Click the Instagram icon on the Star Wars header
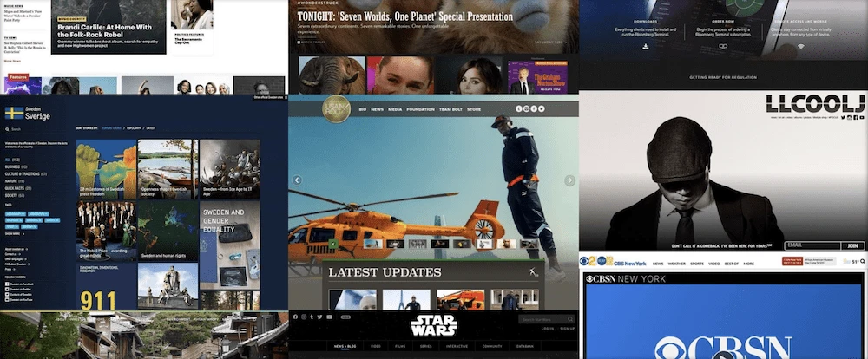 303,317
